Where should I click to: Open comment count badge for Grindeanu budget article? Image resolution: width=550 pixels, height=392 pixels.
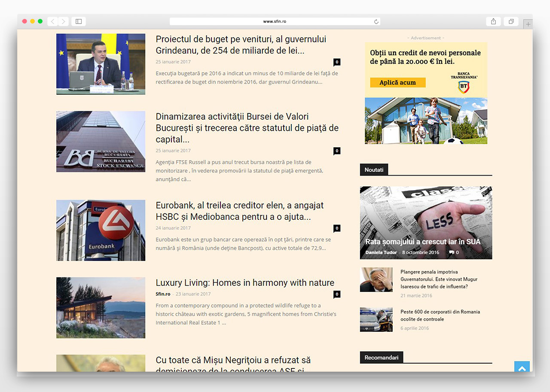pos(337,62)
